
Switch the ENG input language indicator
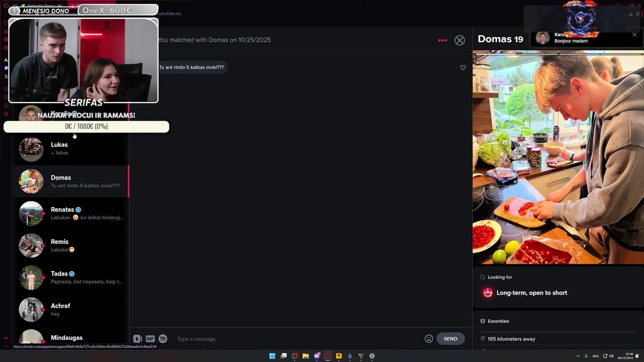pyautogui.click(x=596, y=356)
